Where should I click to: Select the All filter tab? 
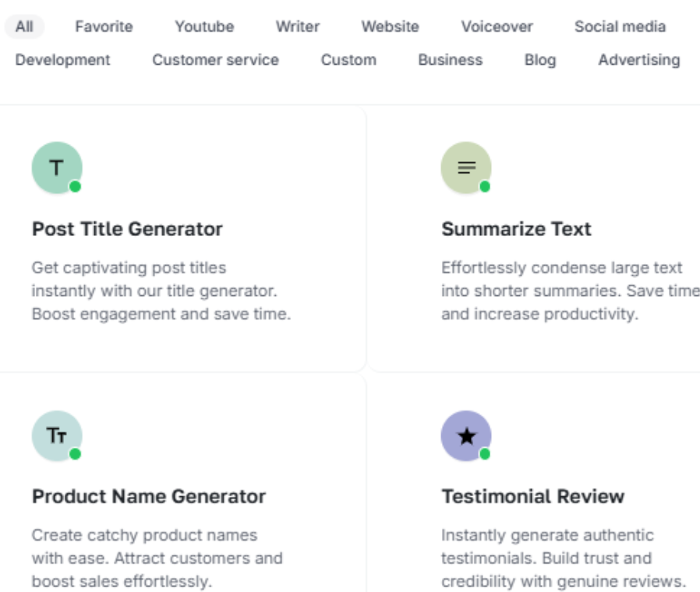coord(24,26)
